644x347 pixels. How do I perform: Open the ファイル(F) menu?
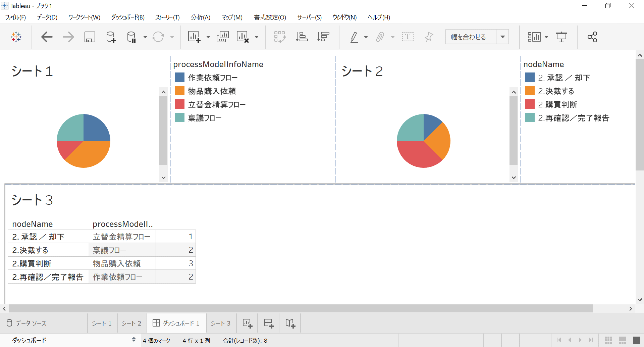tap(15, 17)
